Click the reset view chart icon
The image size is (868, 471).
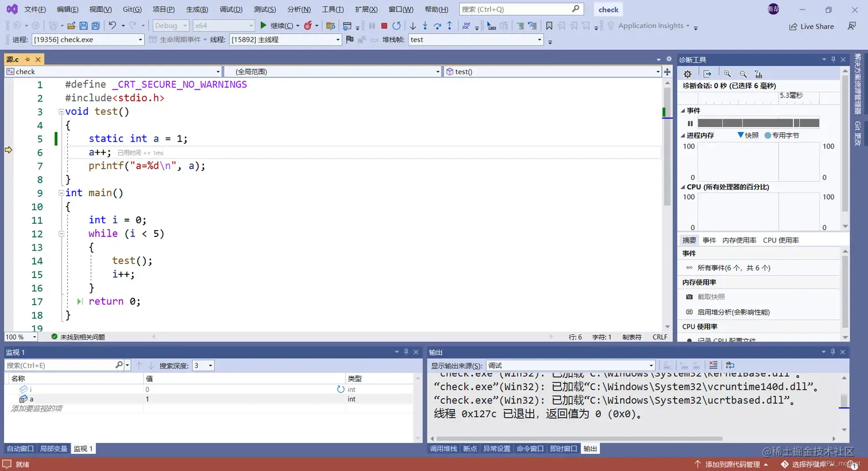(758, 74)
